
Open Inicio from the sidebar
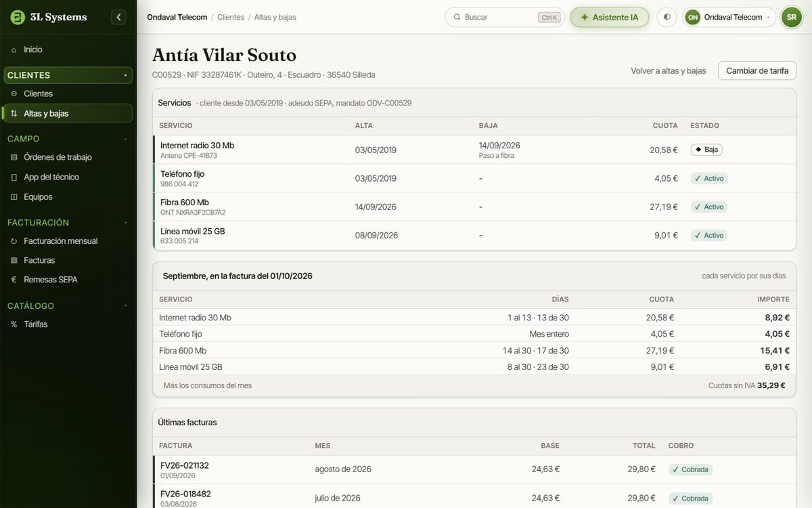point(68,49)
